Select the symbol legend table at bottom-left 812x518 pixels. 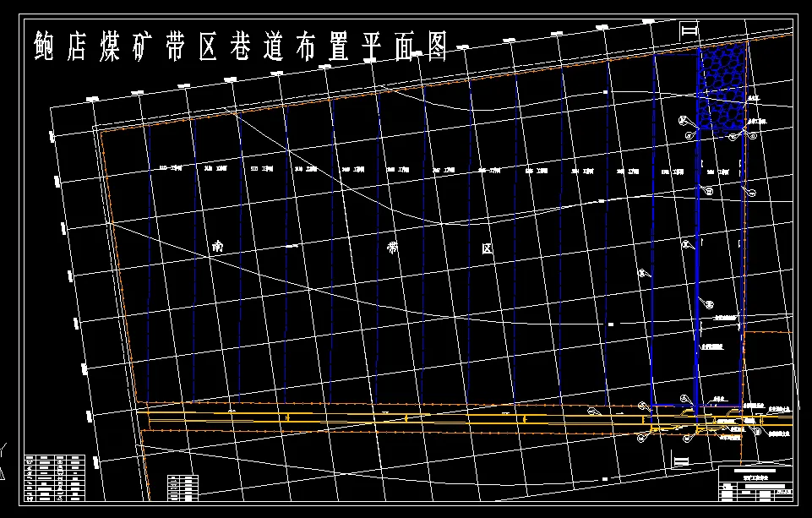(x=54, y=478)
